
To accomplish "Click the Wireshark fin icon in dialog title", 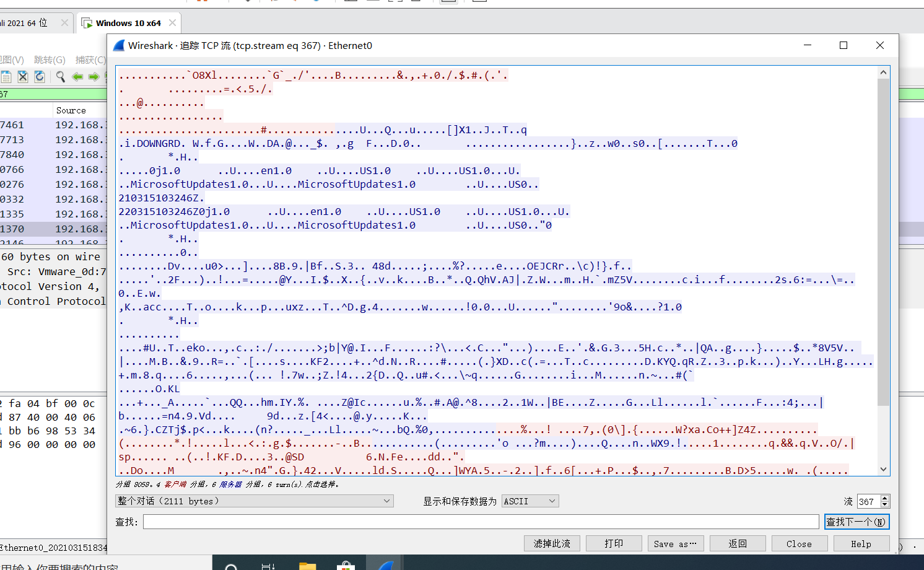I will [119, 45].
